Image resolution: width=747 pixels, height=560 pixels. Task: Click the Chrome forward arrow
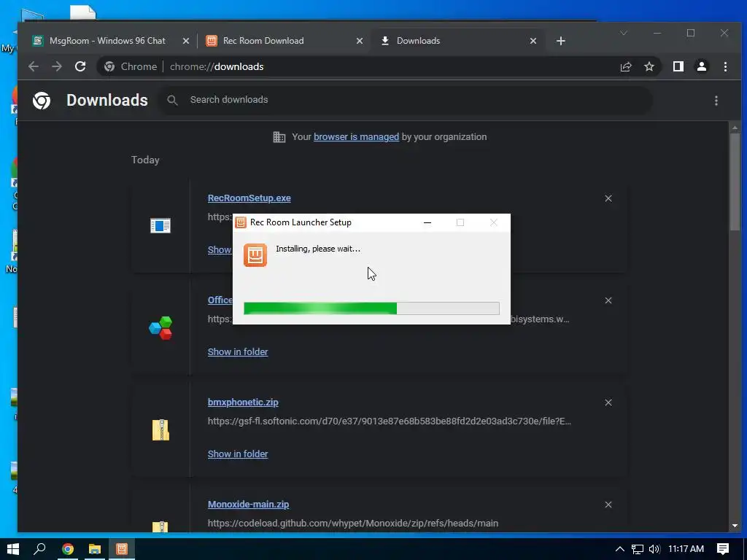[57, 66]
